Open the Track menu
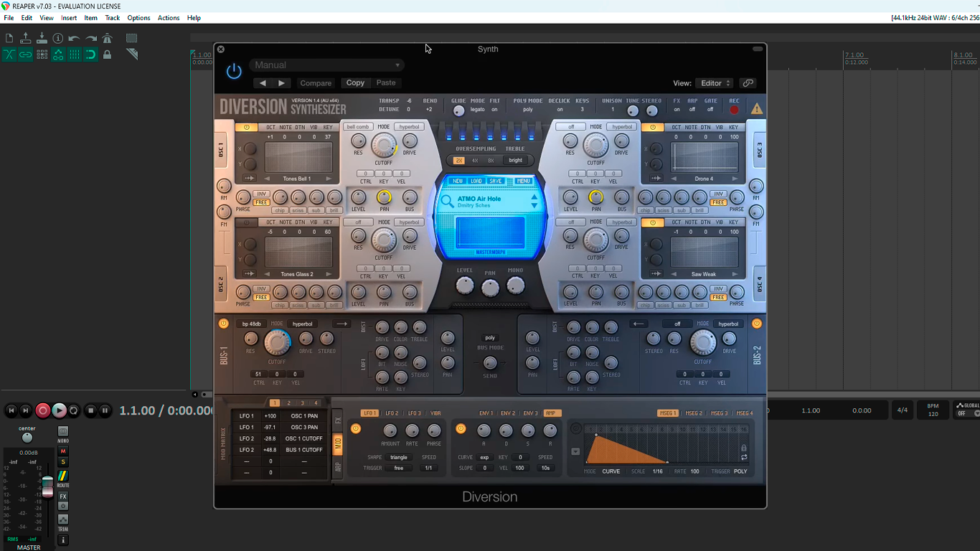Screen dimensions: 980x551 click(x=113, y=17)
